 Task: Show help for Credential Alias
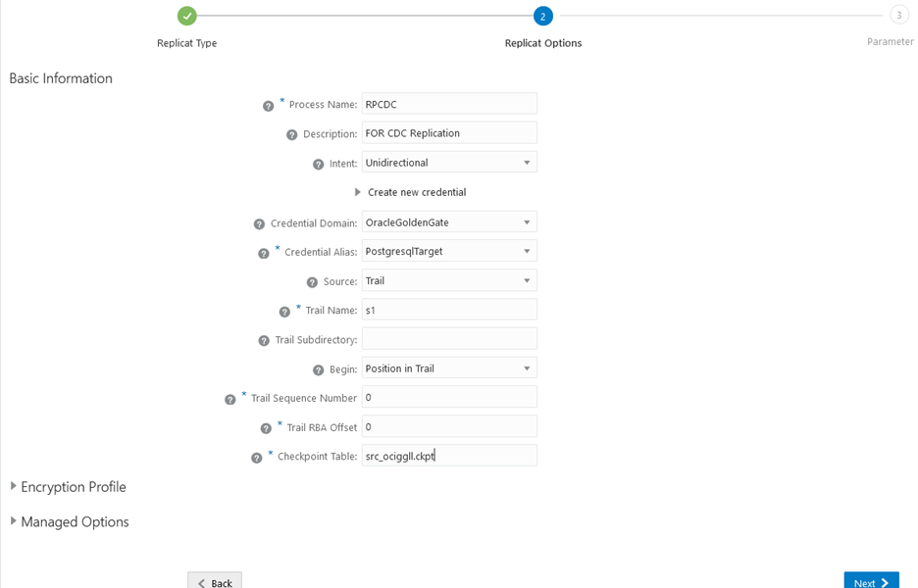pyautogui.click(x=263, y=254)
